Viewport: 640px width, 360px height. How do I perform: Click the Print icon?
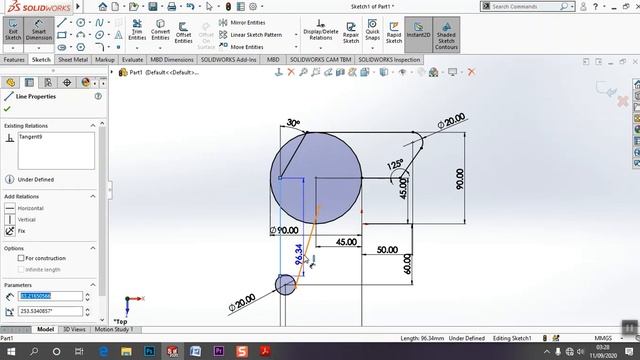coord(172,6)
